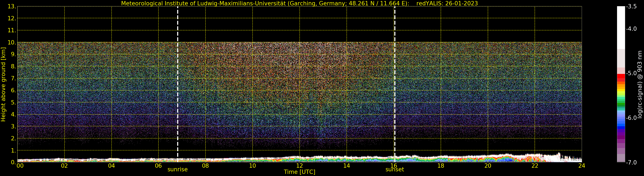Click the time axis tick '10'
The height and width of the screenshot is (176, 644).
[x=252, y=166]
